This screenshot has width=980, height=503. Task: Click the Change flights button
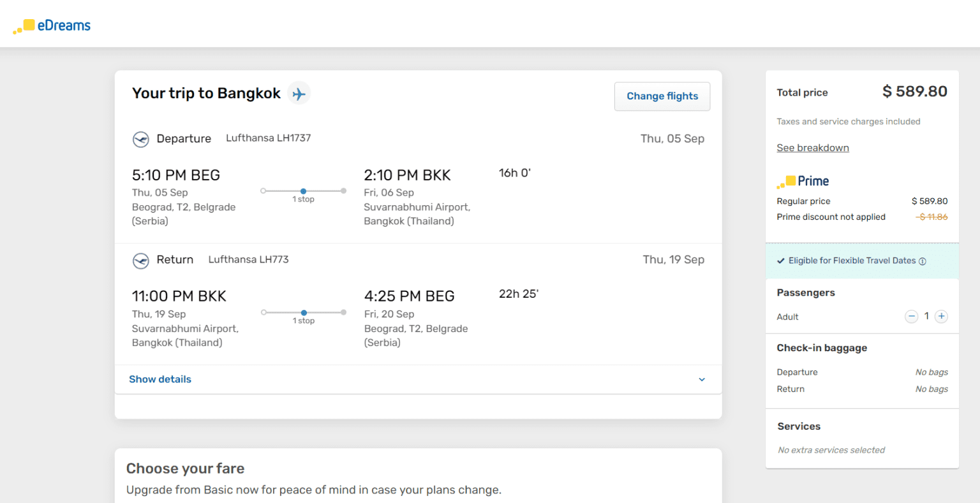click(x=662, y=96)
